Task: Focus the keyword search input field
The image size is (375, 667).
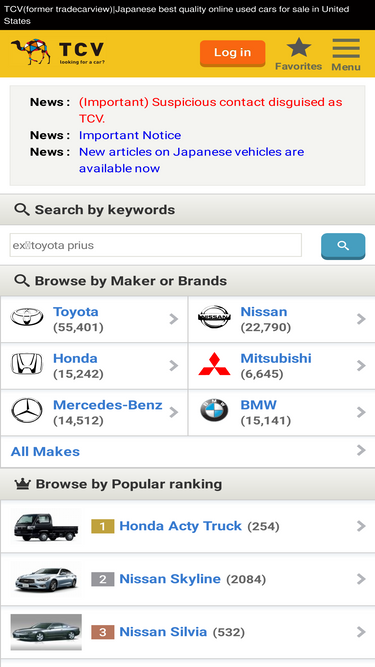Action: coord(156,245)
